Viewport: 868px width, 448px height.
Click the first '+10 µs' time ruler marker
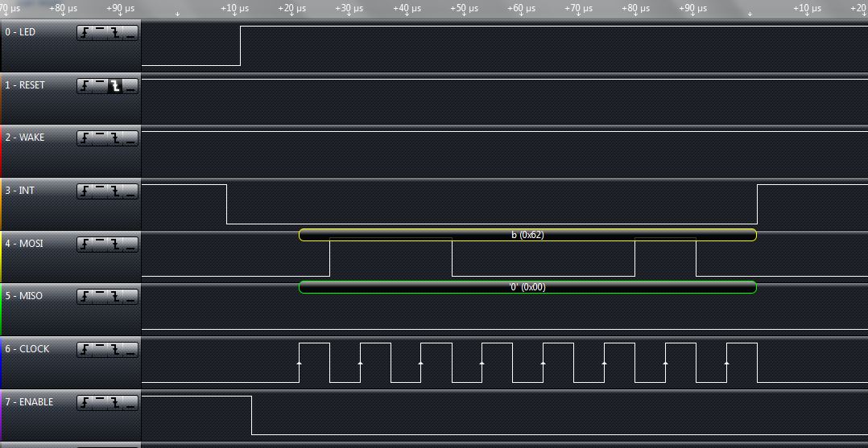[x=235, y=9]
